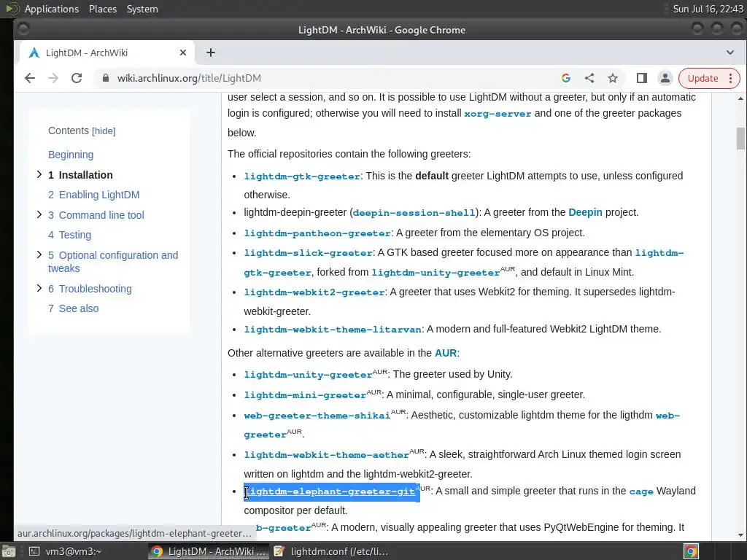Open the Places menu
Image resolution: width=747 pixels, height=560 pixels.
[x=102, y=9]
